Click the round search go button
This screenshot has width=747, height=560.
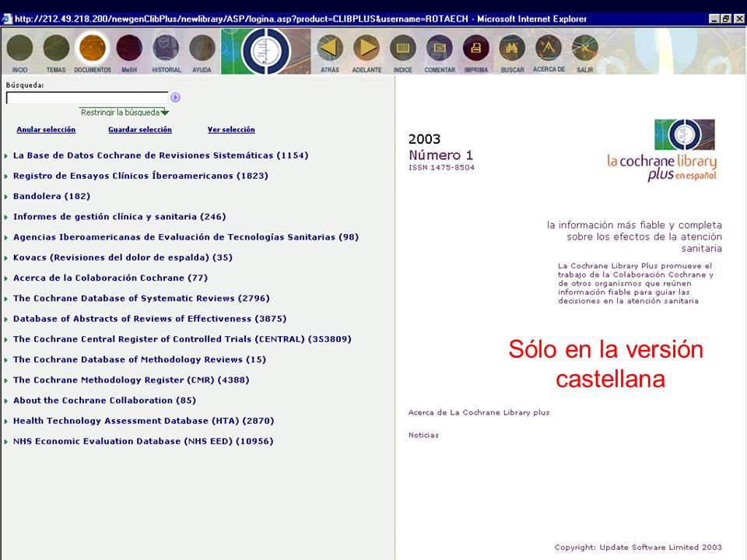(x=175, y=97)
